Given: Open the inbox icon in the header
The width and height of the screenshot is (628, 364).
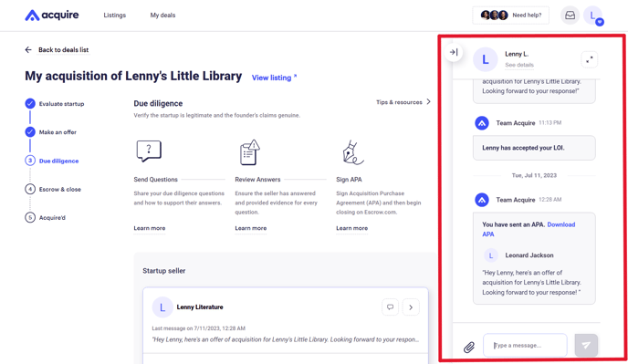Looking at the screenshot, I should (570, 16).
